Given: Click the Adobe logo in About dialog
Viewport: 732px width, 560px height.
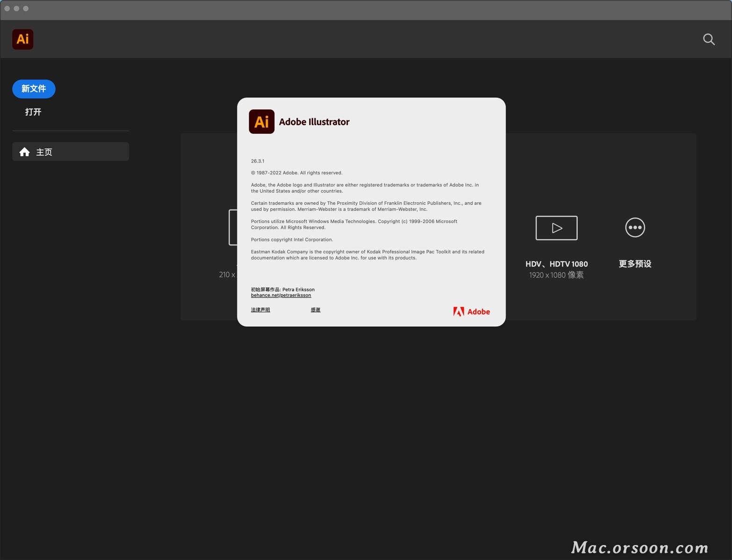Looking at the screenshot, I should (471, 312).
